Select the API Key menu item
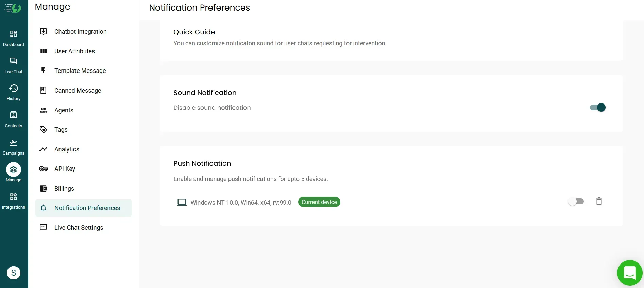Viewport: 644px width, 288px height. tap(65, 169)
